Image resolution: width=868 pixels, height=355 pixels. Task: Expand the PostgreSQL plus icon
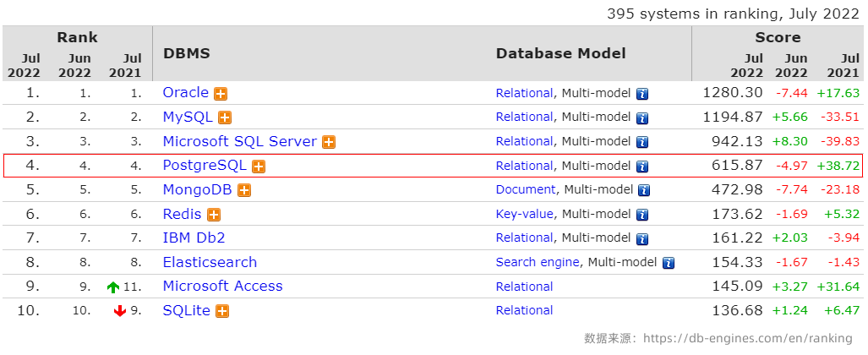click(x=259, y=167)
